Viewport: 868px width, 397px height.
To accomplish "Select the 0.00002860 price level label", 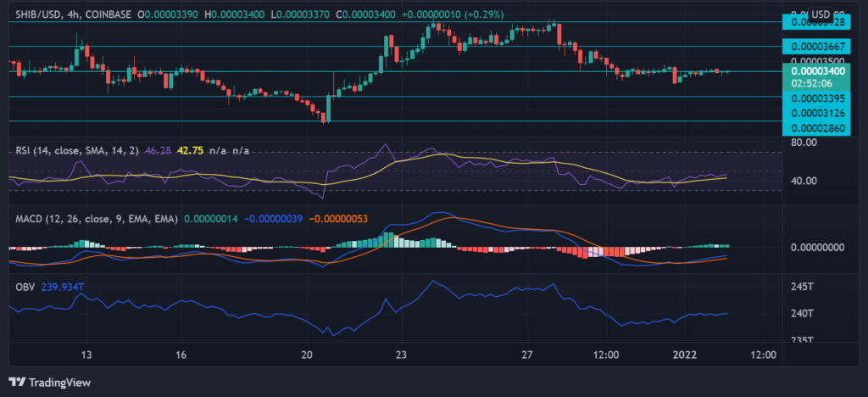I will point(815,128).
